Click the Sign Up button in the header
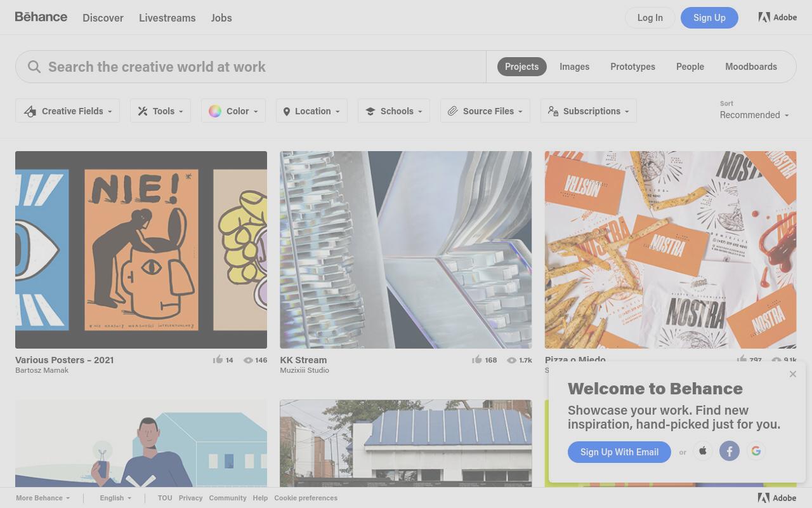Viewport: 812px width, 508px height. [709, 18]
